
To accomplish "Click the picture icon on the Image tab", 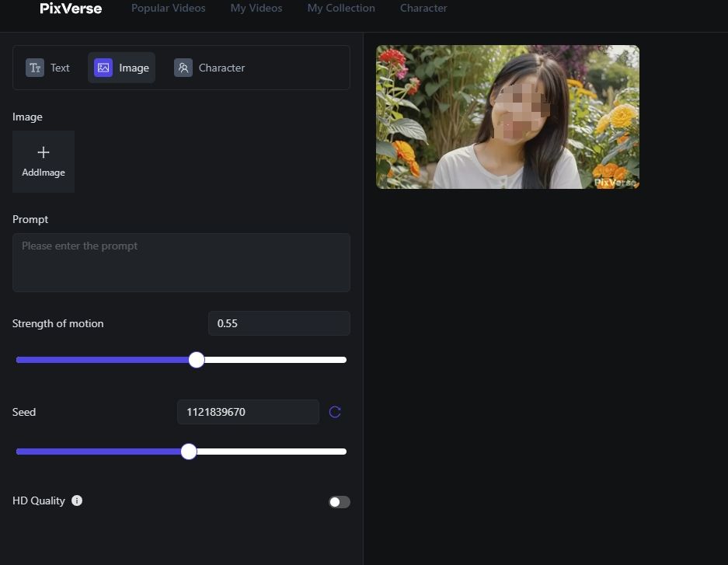I will pos(103,68).
